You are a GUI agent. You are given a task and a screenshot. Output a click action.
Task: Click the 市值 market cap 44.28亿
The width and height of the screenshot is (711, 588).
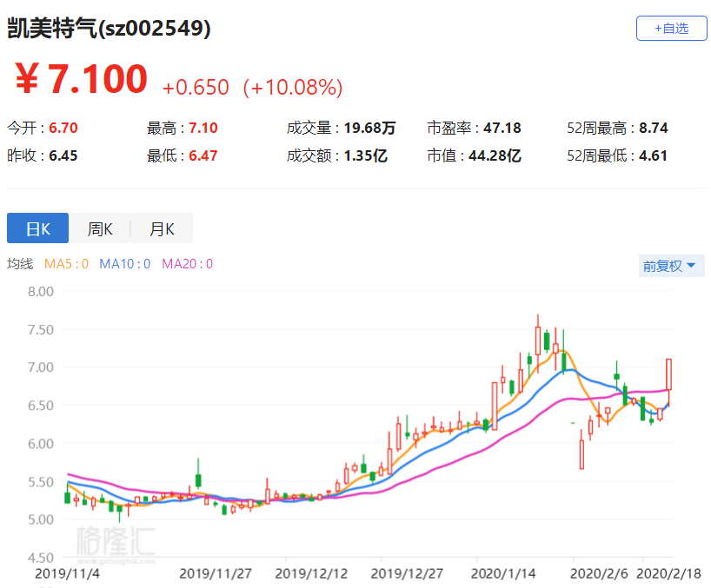click(495, 155)
